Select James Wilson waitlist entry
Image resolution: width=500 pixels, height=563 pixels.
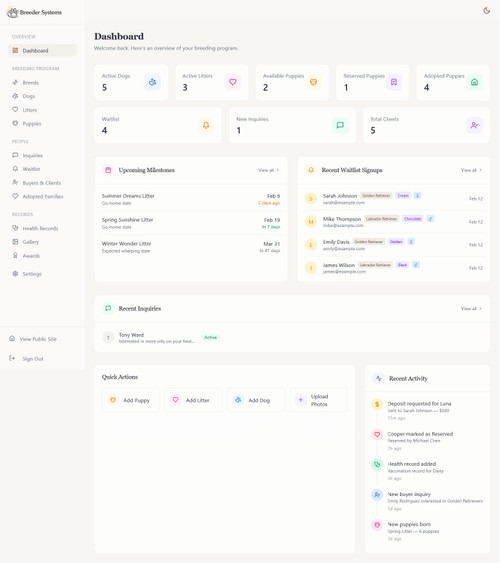[394, 268]
